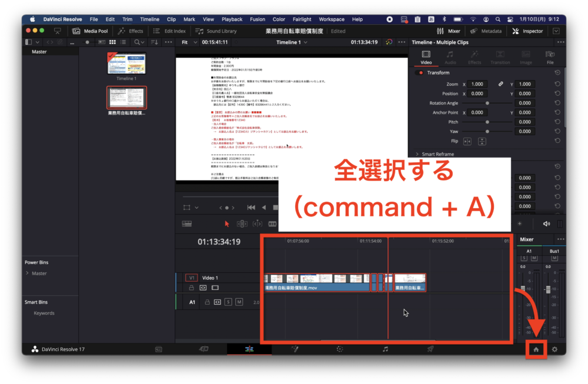588x384 pixels.
Task: Expand the Master folder under Power Bins
Action: point(28,273)
